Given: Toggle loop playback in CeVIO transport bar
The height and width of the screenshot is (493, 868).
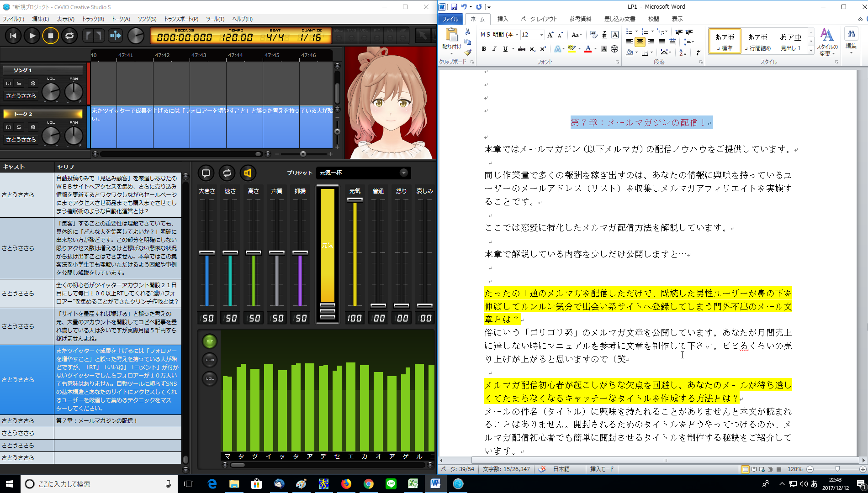Looking at the screenshot, I should click(69, 36).
